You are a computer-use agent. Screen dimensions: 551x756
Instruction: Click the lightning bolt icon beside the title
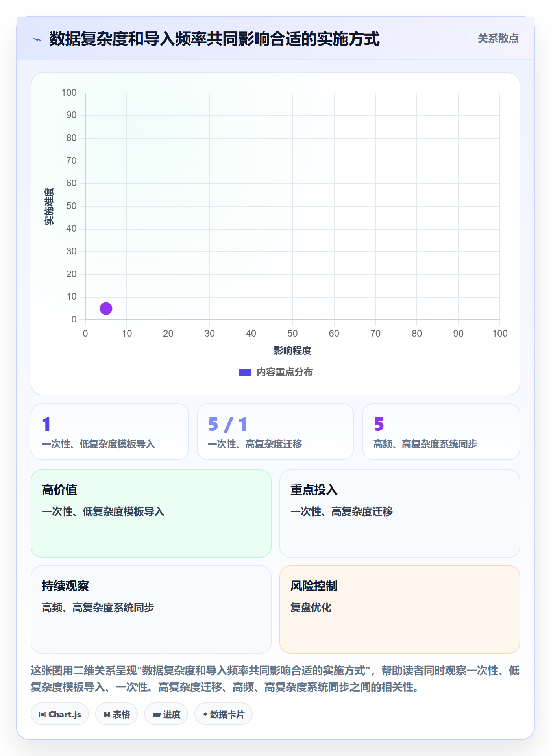37,39
